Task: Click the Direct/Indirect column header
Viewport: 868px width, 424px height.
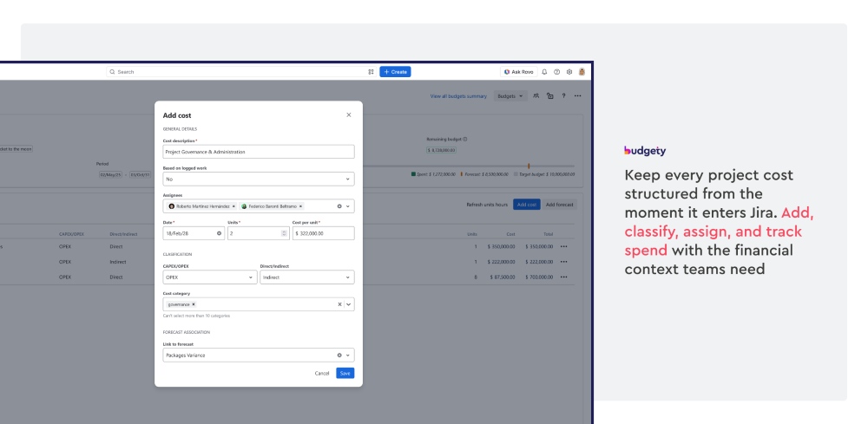Action: pyautogui.click(x=123, y=234)
